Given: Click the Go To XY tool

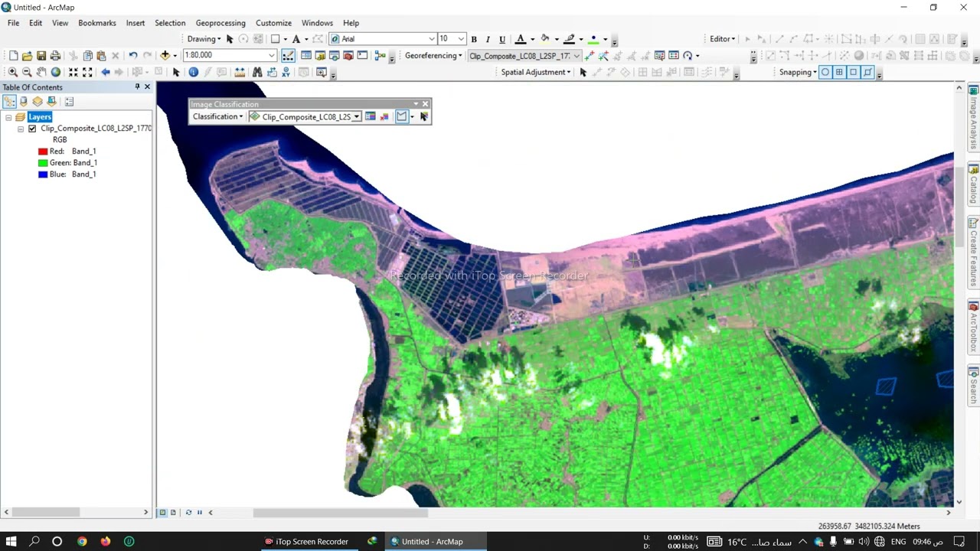Looking at the screenshot, I should (x=286, y=72).
